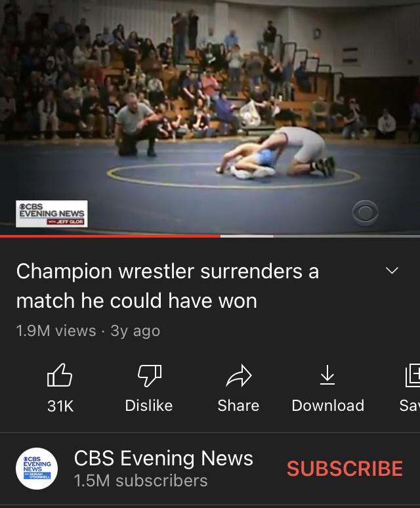
Task: Tap the video title text
Action: [167, 286]
